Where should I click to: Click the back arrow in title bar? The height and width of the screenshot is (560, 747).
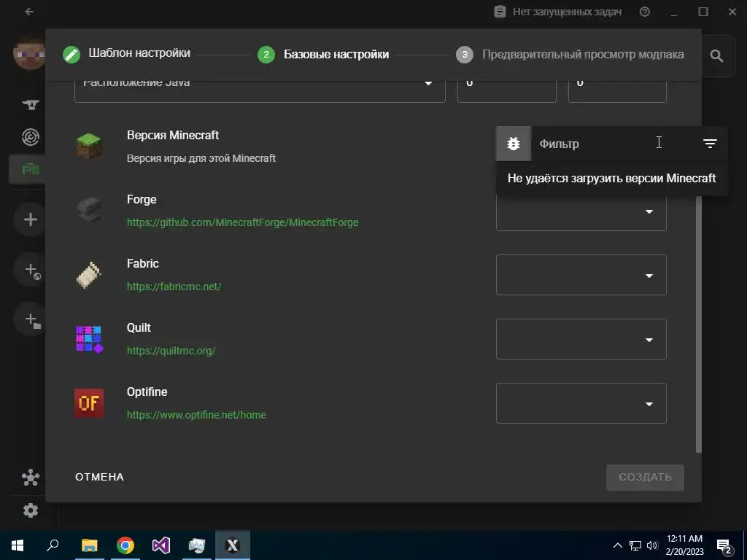(x=29, y=12)
